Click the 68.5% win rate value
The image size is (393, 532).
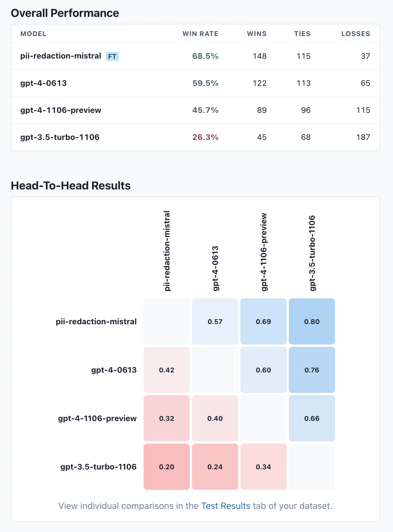(x=205, y=56)
